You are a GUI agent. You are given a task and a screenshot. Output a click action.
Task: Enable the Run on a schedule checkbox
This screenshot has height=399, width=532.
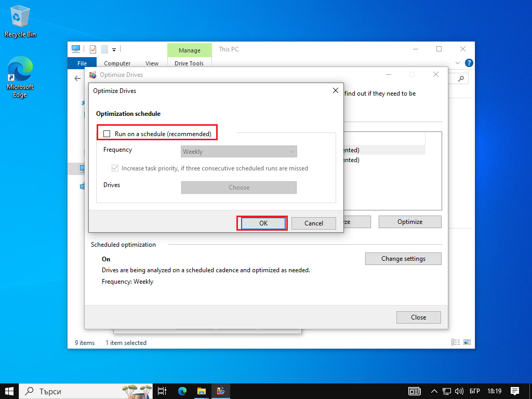tap(107, 134)
